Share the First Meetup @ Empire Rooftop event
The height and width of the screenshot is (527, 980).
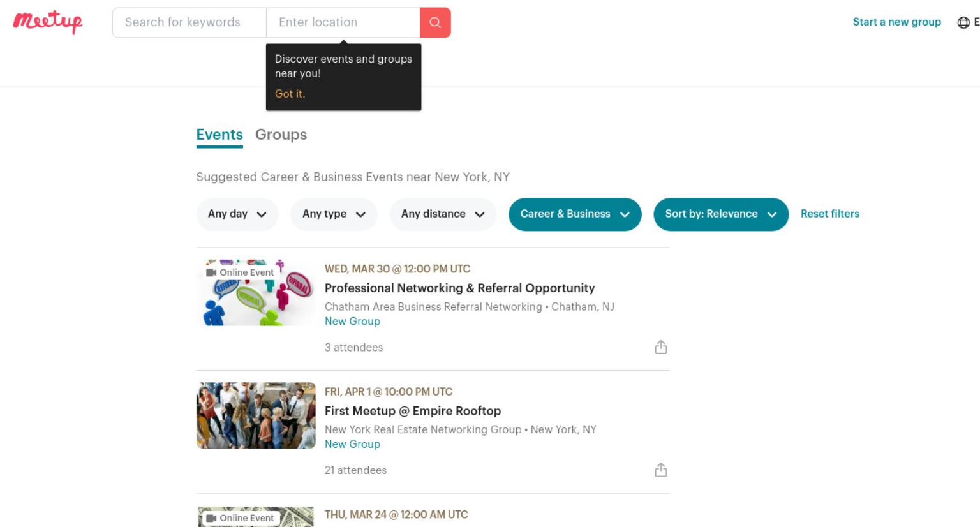tap(661, 470)
